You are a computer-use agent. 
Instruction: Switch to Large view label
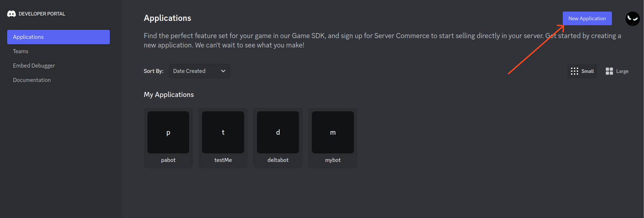click(x=622, y=71)
